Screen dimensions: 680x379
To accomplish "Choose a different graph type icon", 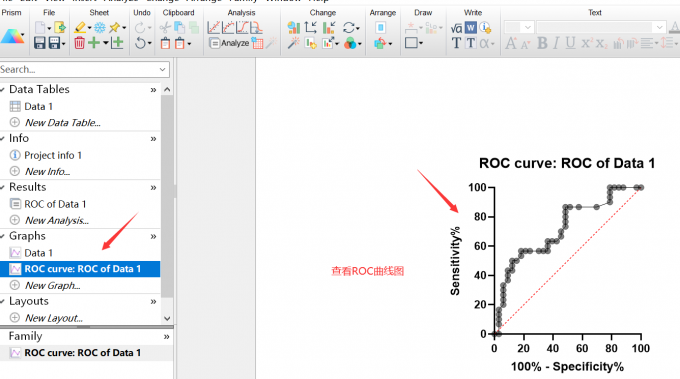I will (294, 28).
